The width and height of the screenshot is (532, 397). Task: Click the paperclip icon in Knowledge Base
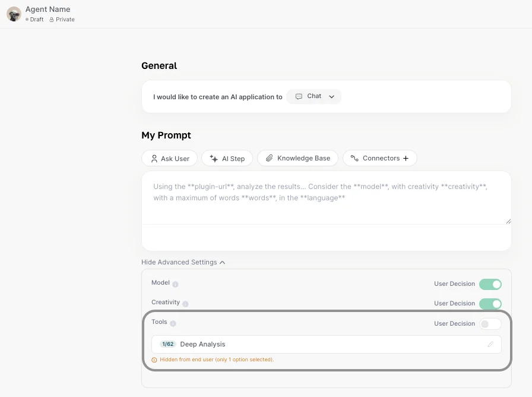tap(269, 158)
